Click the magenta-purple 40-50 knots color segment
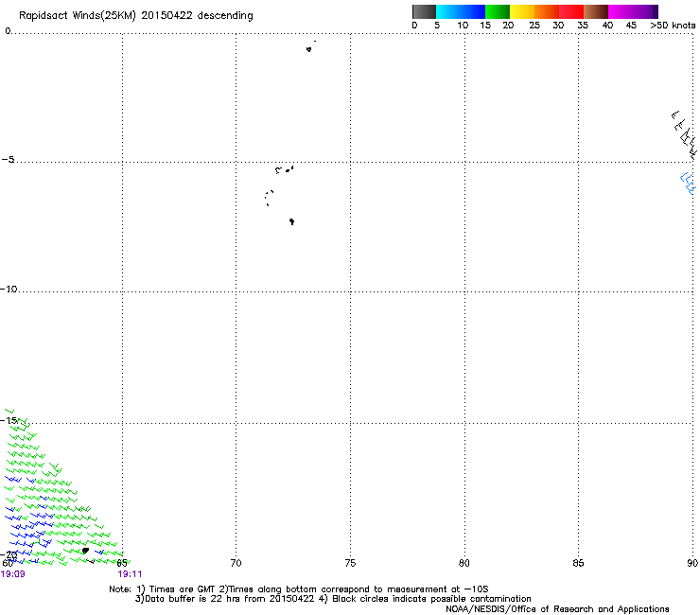Viewport: 700px width, 615px height. pyautogui.click(x=633, y=11)
